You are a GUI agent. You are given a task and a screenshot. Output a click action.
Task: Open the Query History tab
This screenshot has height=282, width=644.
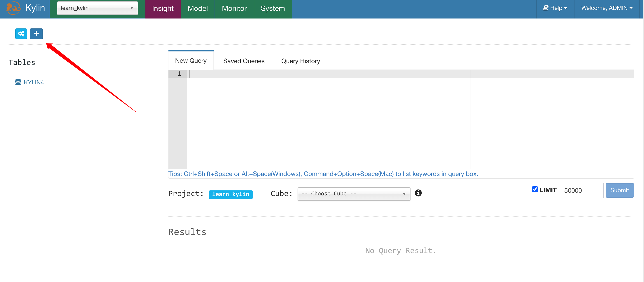(x=300, y=61)
